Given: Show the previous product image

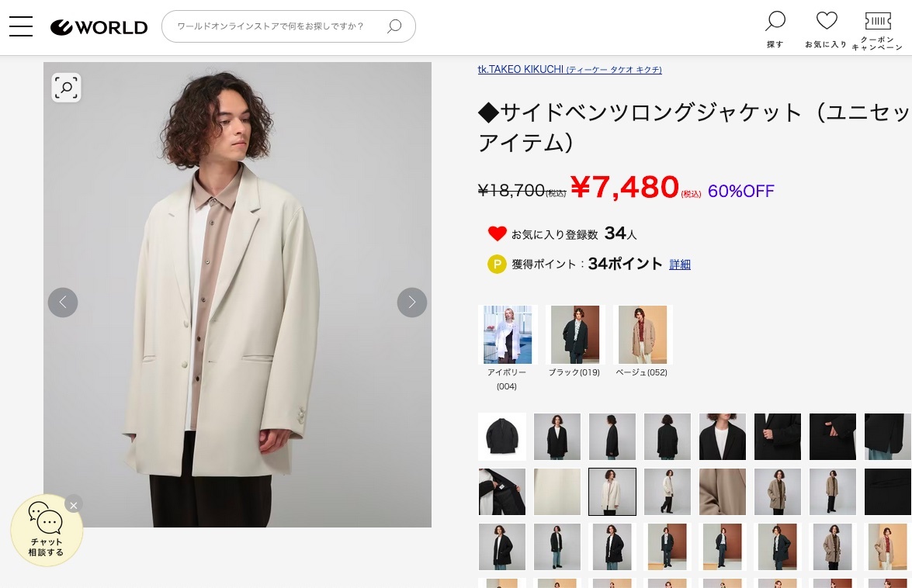Looking at the screenshot, I should pos(63,303).
